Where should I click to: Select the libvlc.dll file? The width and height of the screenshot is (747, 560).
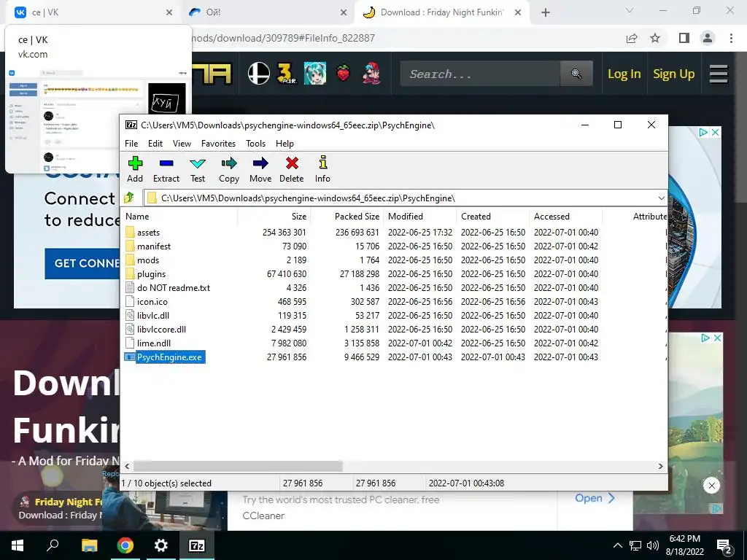pyautogui.click(x=153, y=315)
